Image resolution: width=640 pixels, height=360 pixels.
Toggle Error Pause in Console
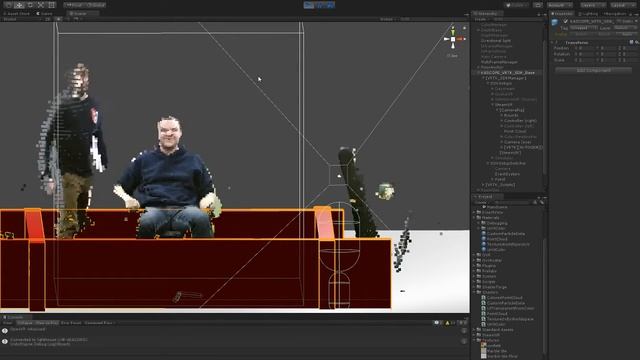[71, 323]
